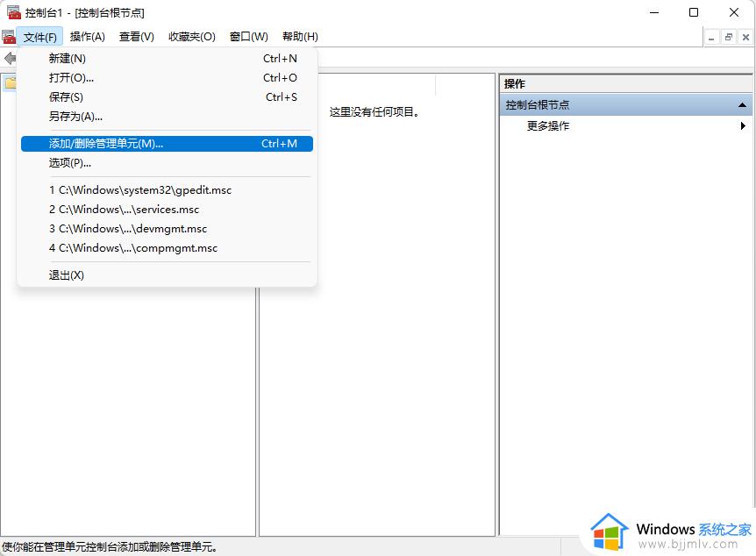
Task: Choose 打开(O)... from the File menu
Action: tap(167, 78)
